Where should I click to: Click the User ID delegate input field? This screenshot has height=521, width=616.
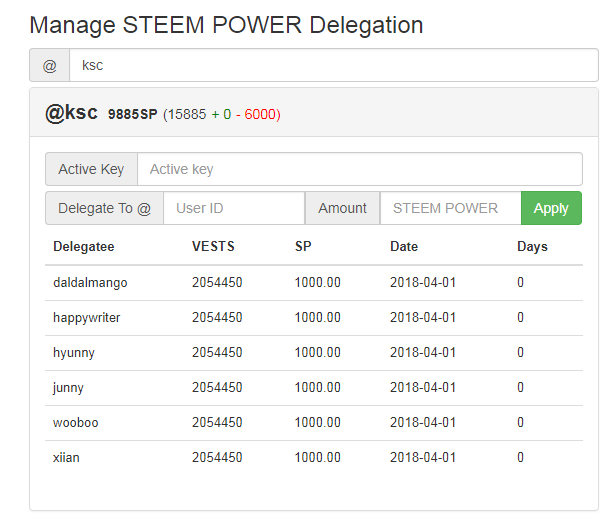pos(234,208)
